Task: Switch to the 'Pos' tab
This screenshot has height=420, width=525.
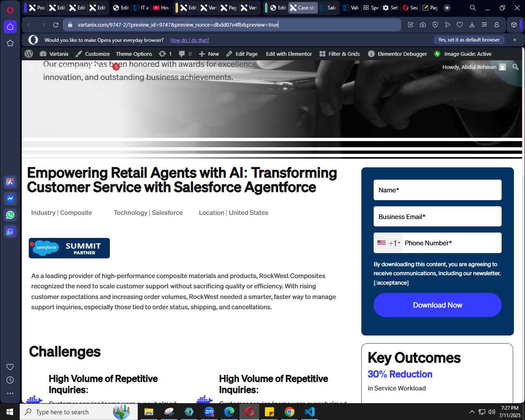Action: click(x=37, y=8)
